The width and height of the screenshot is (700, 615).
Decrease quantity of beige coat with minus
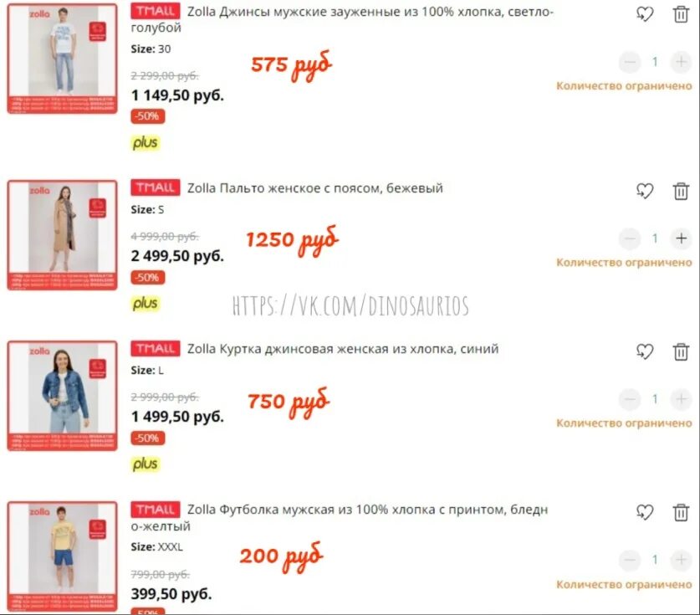click(630, 238)
